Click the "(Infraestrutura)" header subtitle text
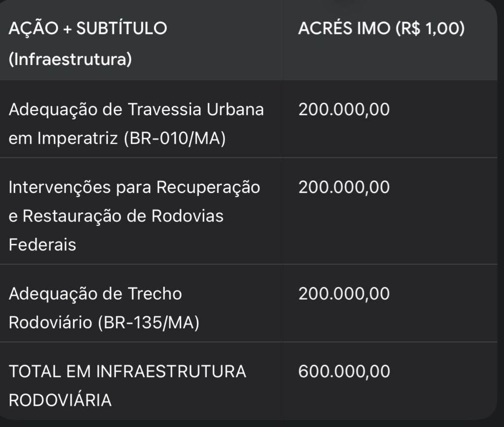Viewport: 504px width, 427px height. click(x=70, y=60)
